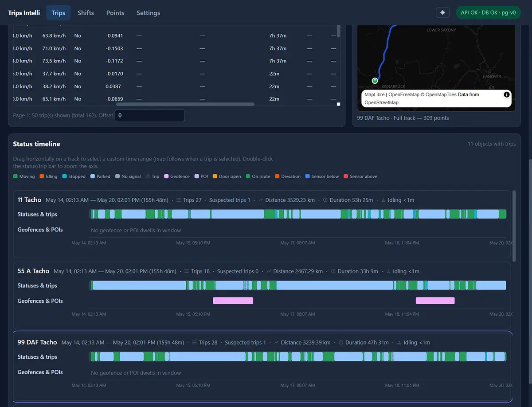The width and height of the screenshot is (532, 407).
Task: Switch to the Shifts tab
Action: [86, 13]
